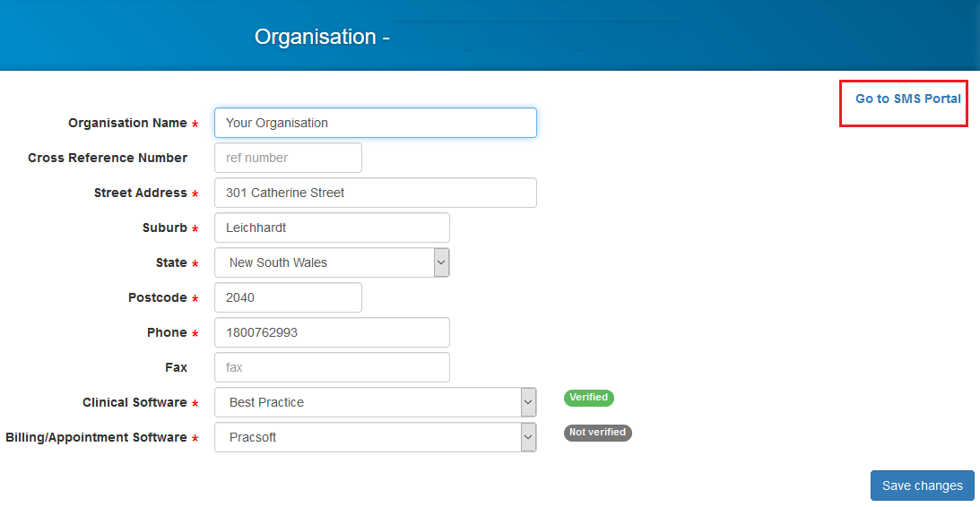Open the State dropdown
Image resolution: width=980 pixels, height=507 pixels.
332,262
